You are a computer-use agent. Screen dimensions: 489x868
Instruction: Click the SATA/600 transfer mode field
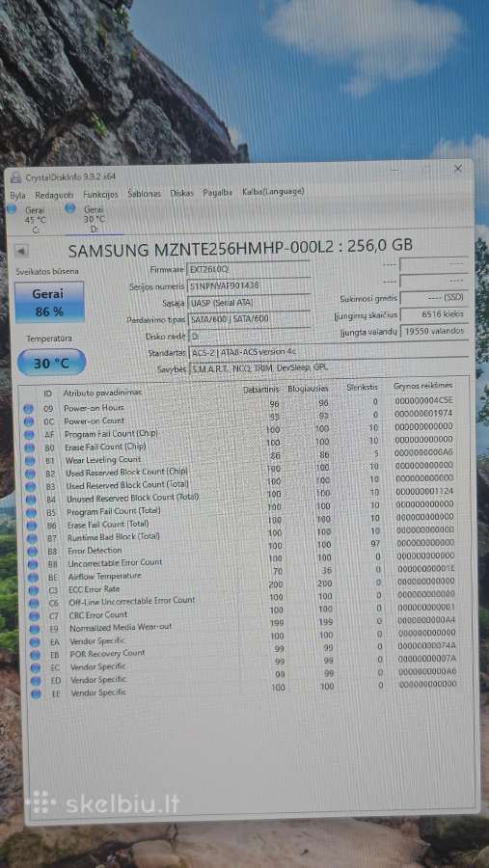(248, 319)
